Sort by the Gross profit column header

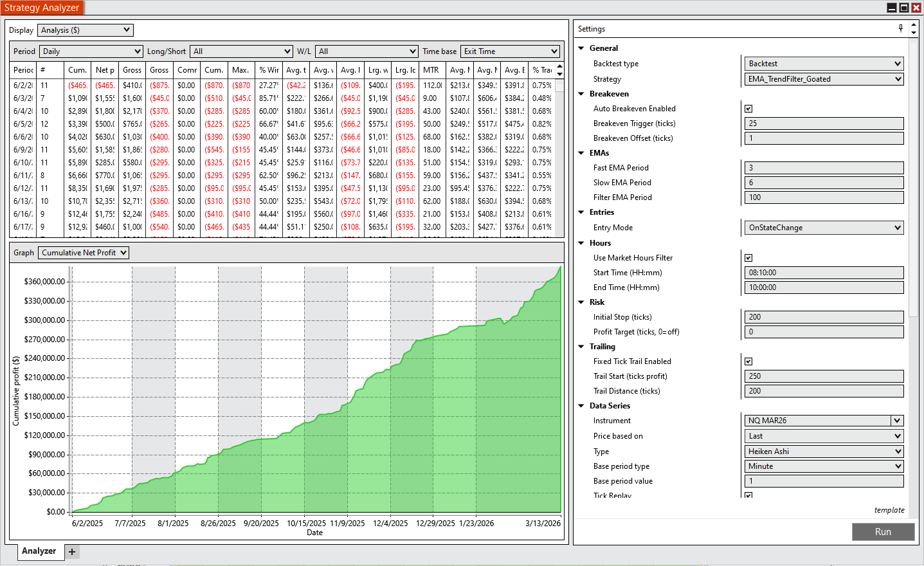(x=132, y=70)
